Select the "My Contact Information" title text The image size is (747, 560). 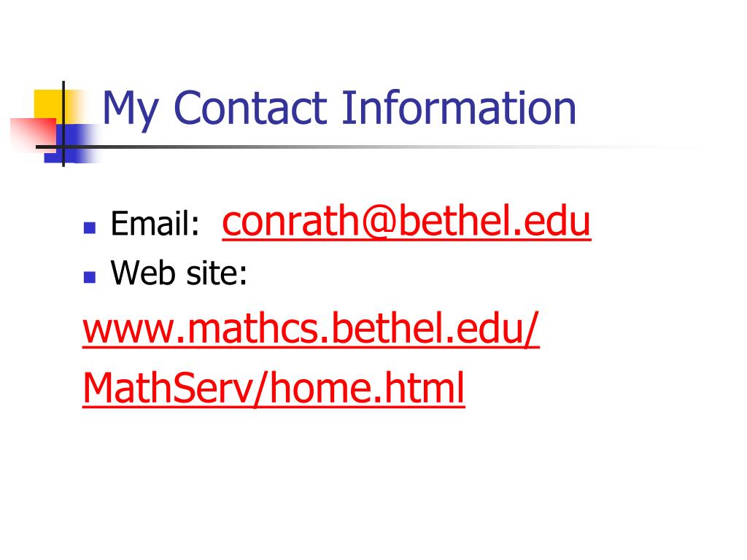click(339, 109)
